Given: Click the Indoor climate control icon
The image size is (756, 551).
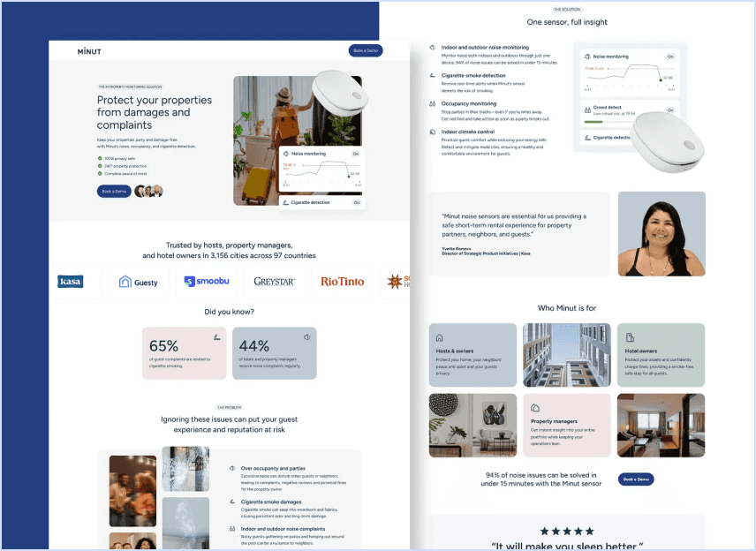Looking at the screenshot, I should click(x=433, y=132).
